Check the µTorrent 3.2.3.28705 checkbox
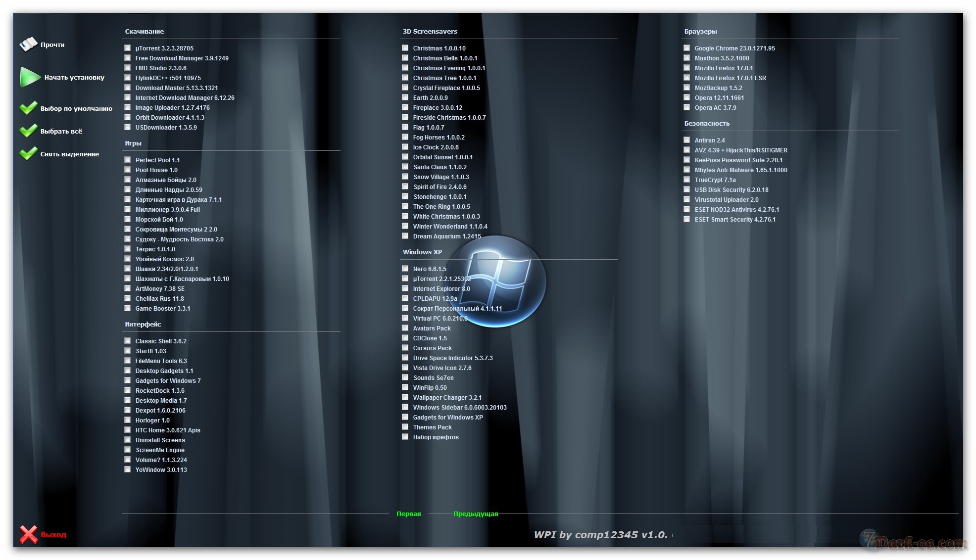The image size is (976, 560). click(128, 48)
